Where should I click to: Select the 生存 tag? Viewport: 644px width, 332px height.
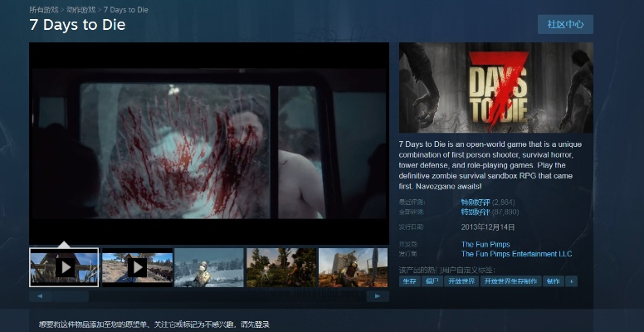coord(409,281)
